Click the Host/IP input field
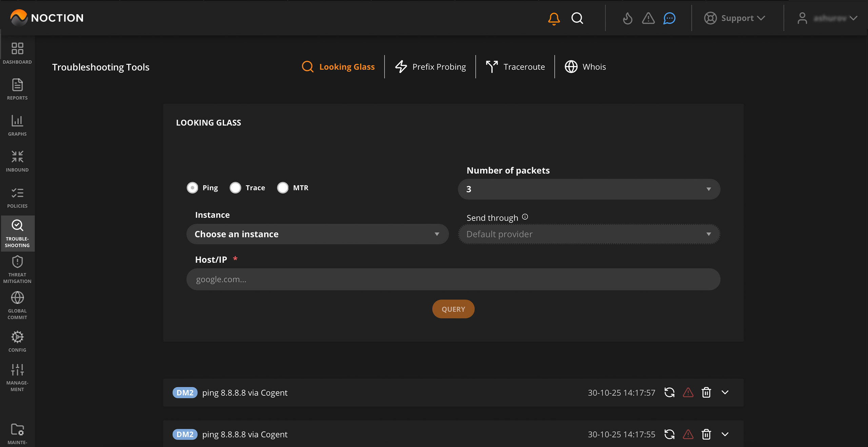 pyautogui.click(x=453, y=279)
